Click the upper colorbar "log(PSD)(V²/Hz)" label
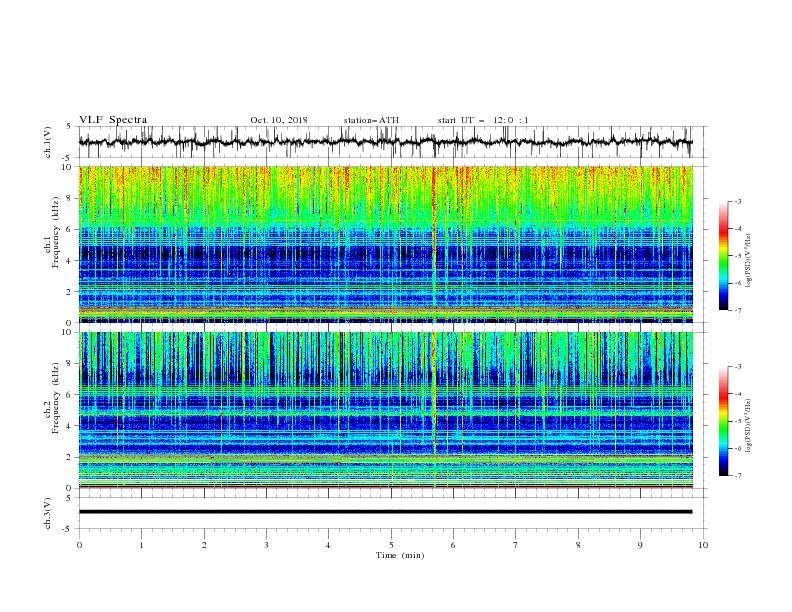Image resolution: width=792 pixels, height=612 pixels. pyautogui.click(x=749, y=261)
